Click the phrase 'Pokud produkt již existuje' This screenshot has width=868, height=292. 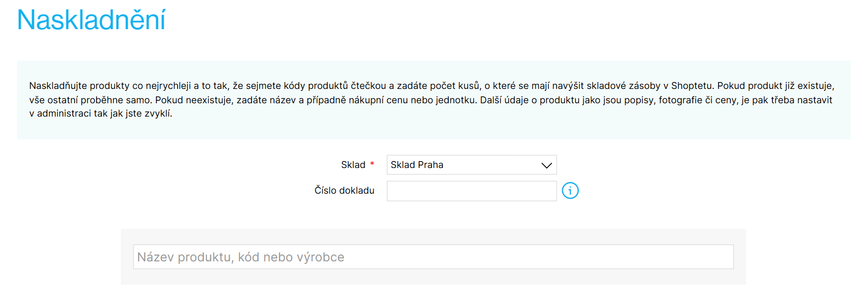(x=775, y=86)
